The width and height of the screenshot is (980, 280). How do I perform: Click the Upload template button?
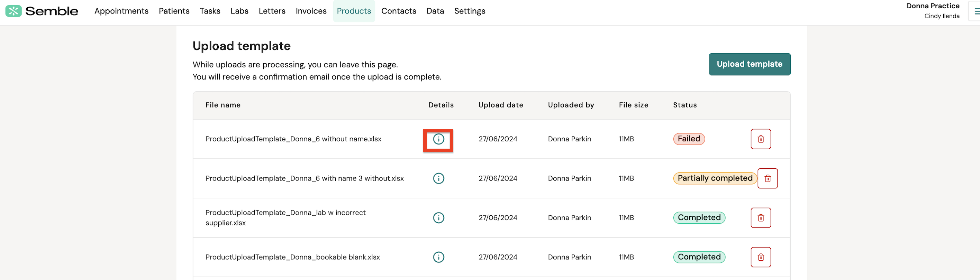(x=749, y=64)
